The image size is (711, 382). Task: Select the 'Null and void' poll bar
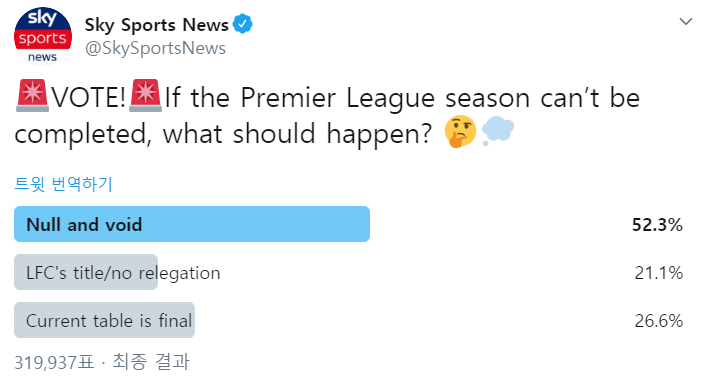tap(192, 224)
